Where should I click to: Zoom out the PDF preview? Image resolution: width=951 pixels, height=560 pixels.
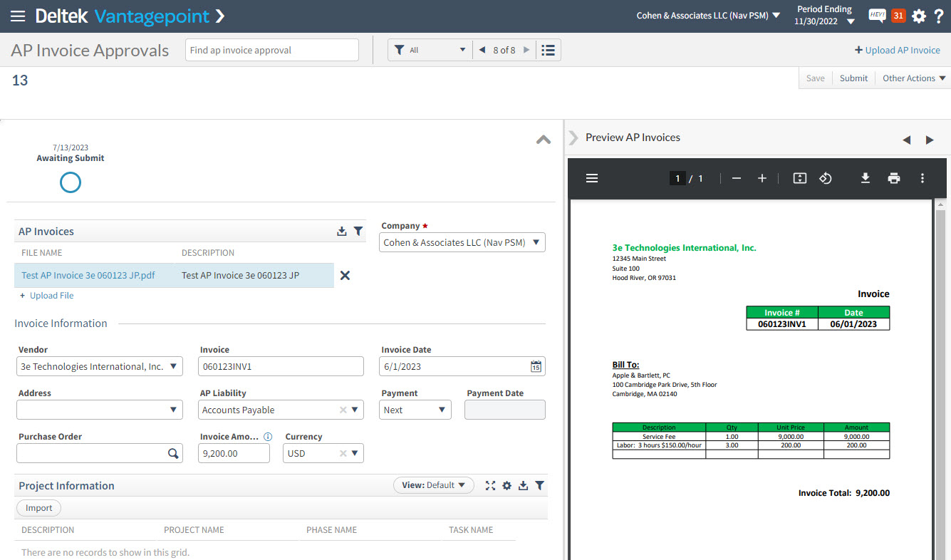[x=737, y=178]
